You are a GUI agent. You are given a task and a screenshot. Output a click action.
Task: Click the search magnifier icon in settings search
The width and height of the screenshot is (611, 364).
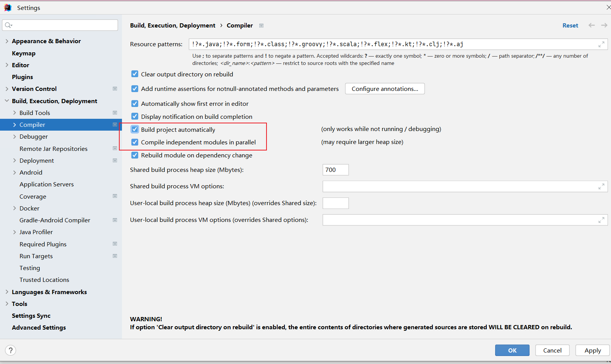click(x=8, y=25)
